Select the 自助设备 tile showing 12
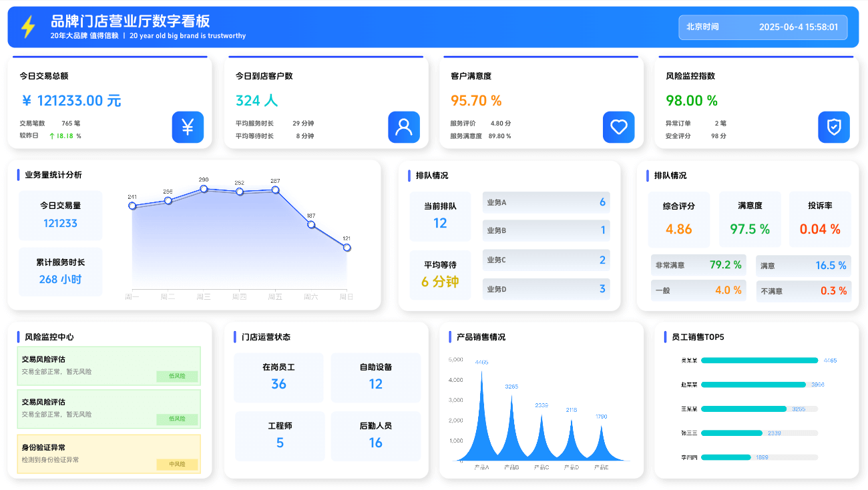 (375, 377)
